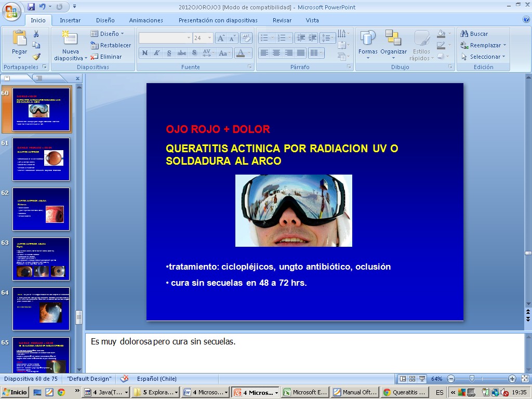The height and width of the screenshot is (399, 532).
Task: Open the Insertar ribbon tab
Action: [70, 20]
